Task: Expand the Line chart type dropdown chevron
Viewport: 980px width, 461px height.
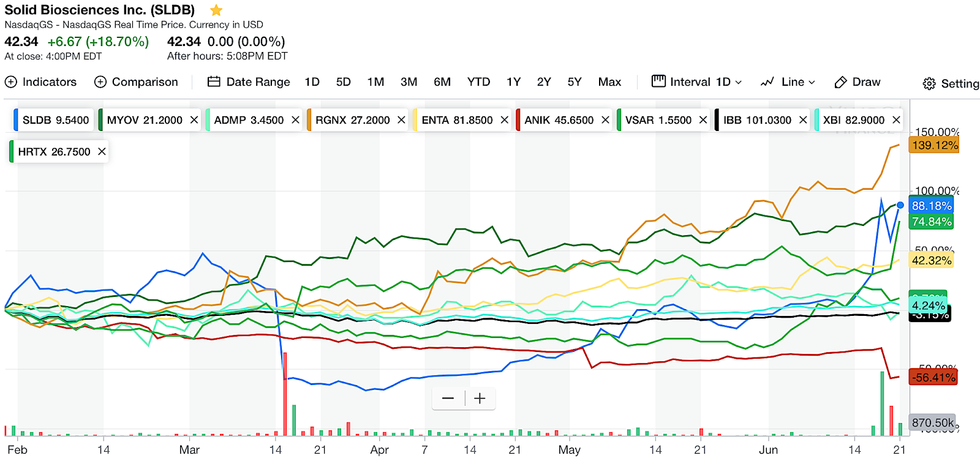Action: tap(812, 83)
